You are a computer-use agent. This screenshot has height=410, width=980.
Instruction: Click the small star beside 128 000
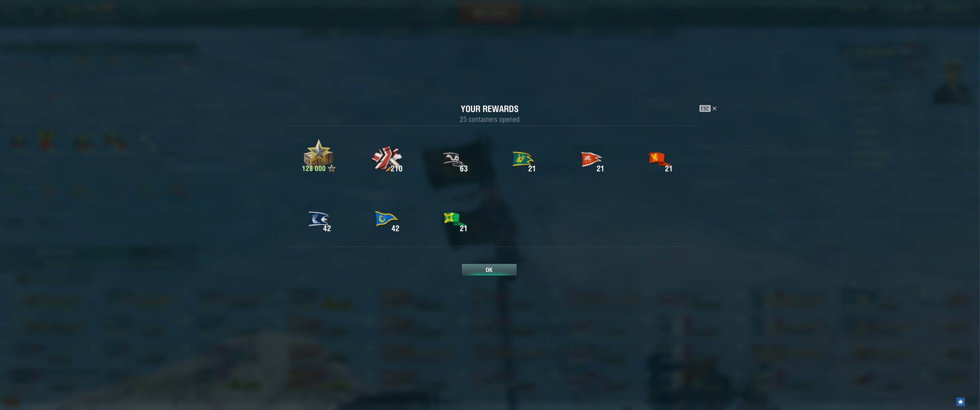pyautogui.click(x=331, y=169)
